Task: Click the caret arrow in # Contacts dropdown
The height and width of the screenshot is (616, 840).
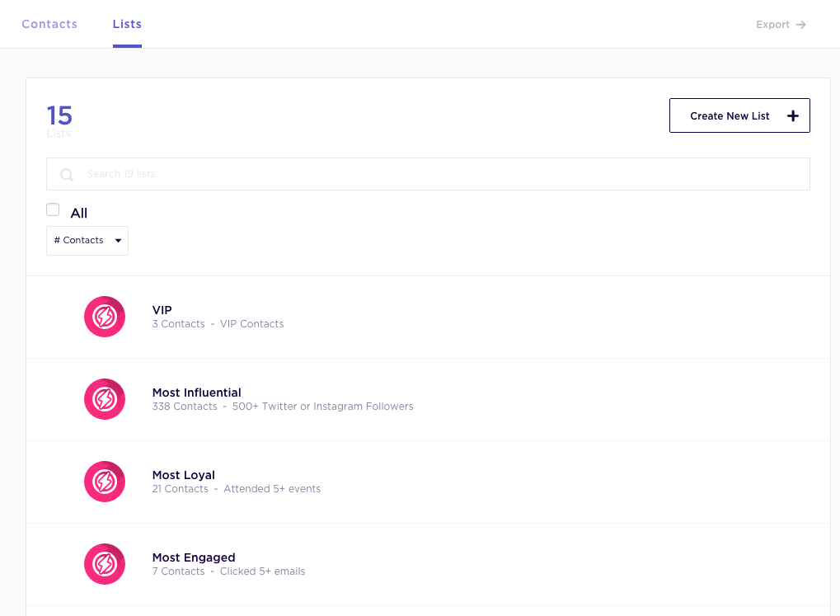Action: pos(118,241)
